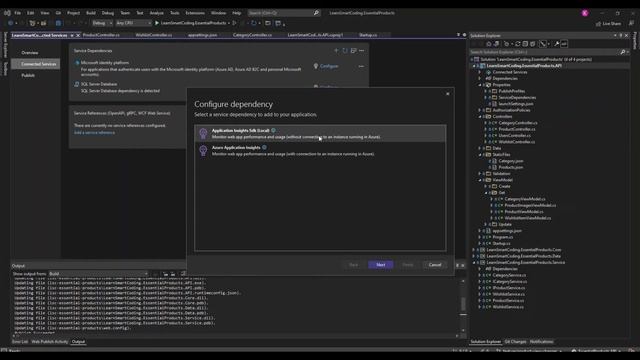Click the user account avatar icon

pos(585,13)
